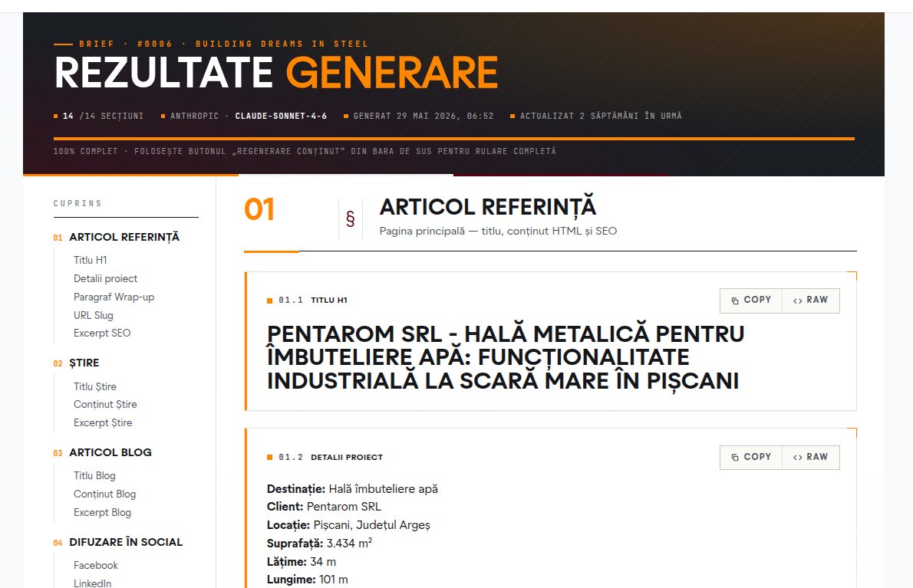Click the Locație: Pișcani, Județul Argeș line
The height and width of the screenshot is (588, 913).
pyautogui.click(x=348, y=525)
